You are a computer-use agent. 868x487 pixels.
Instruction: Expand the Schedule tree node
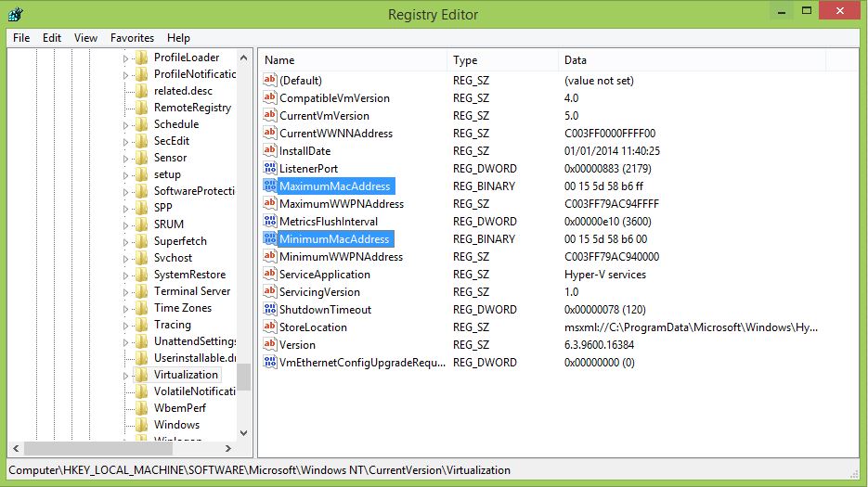125,125
